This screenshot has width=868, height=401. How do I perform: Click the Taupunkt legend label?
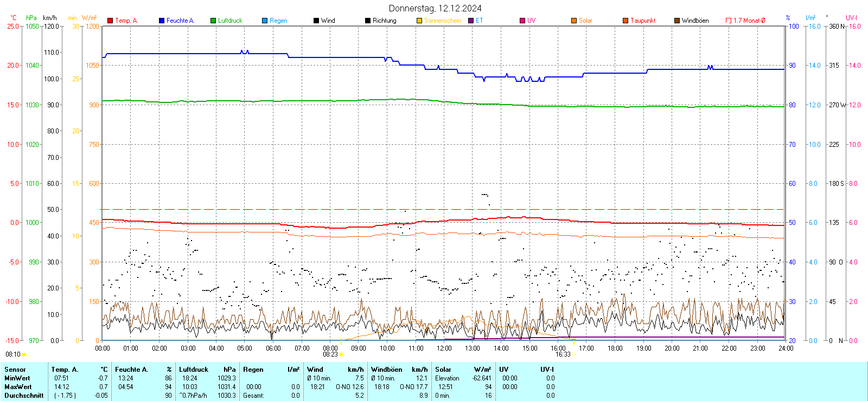tap(643, 21)
